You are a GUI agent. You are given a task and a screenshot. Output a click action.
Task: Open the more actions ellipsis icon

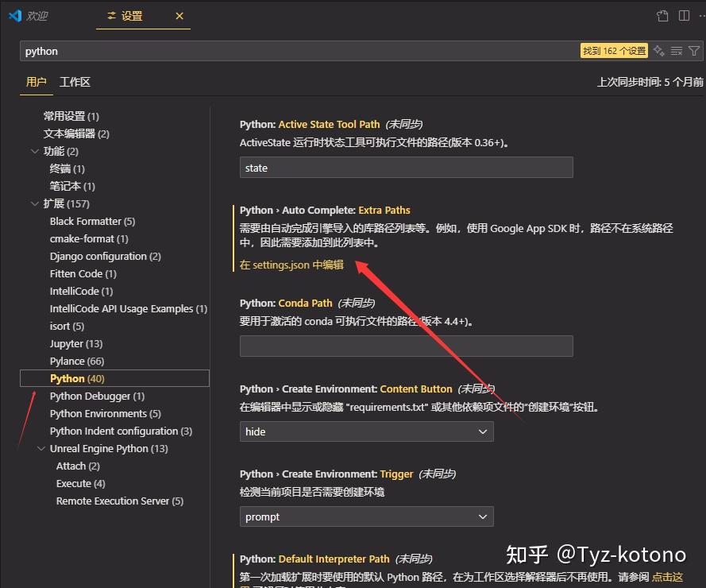[x=700, y=15]
